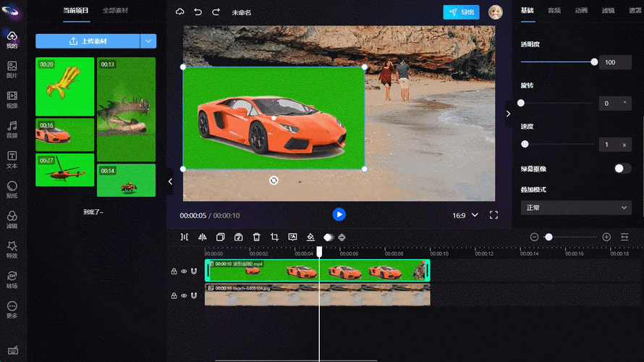Expand arrow next to 上传素材 button
Viewport: 644px width, 362px height.
pyautogui.click(x=148, y=41)
